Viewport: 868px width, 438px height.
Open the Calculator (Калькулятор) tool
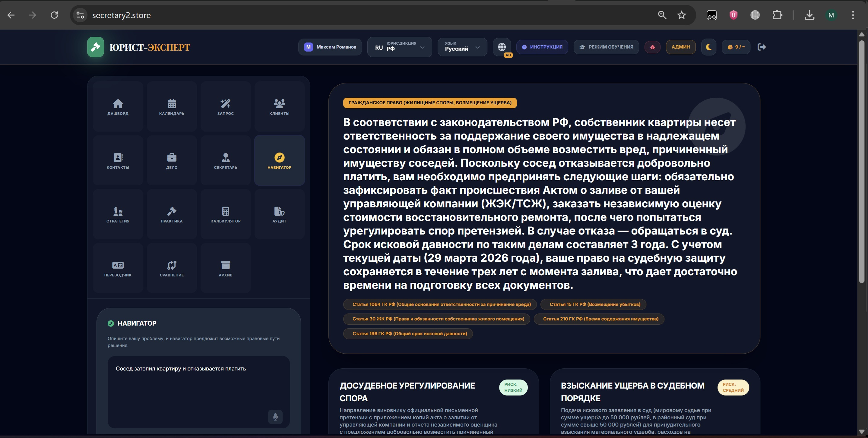(225, 214)
